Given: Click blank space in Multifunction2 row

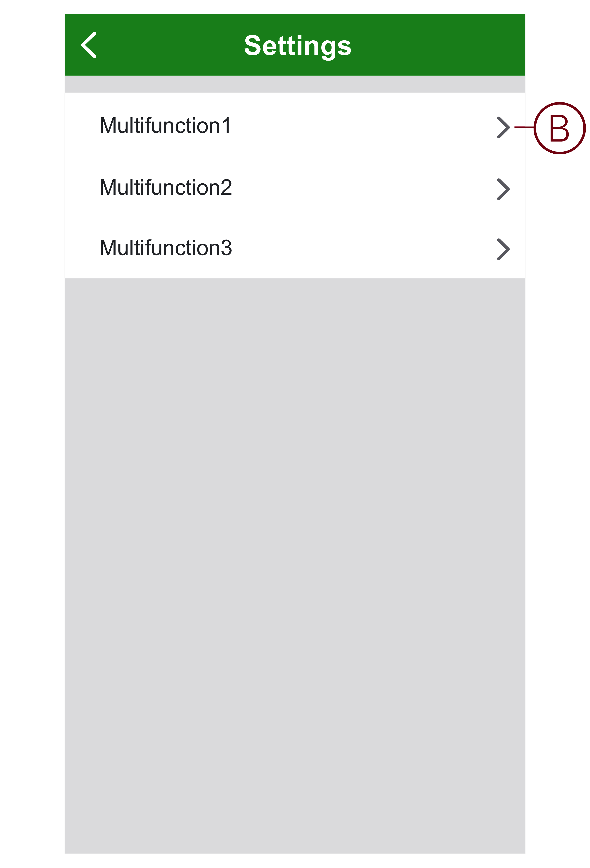Looking at the screenshot, I should tap(362, 188).
